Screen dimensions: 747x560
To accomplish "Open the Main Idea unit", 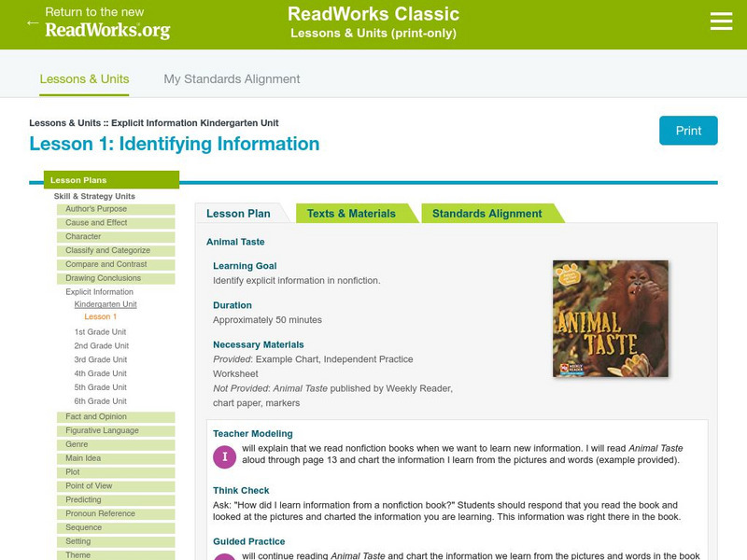I will click(116, 458).
